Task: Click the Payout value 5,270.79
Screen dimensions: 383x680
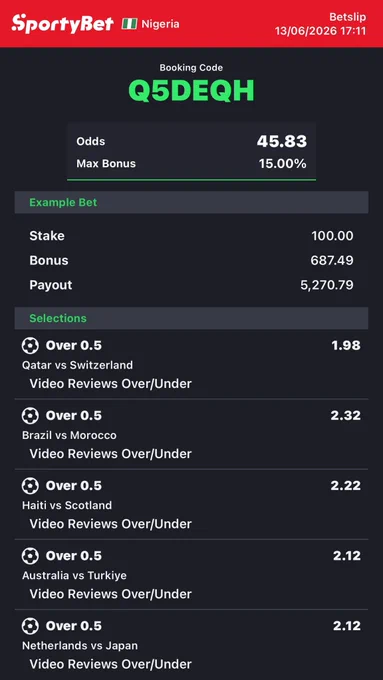Action: [327, 285]
